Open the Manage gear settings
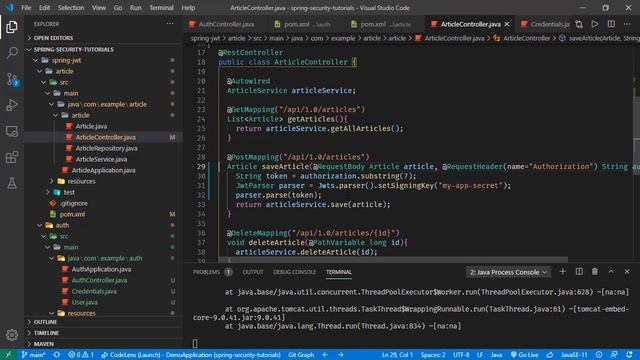Viewport: 640px width, 360px height. [x=12, y=335]
